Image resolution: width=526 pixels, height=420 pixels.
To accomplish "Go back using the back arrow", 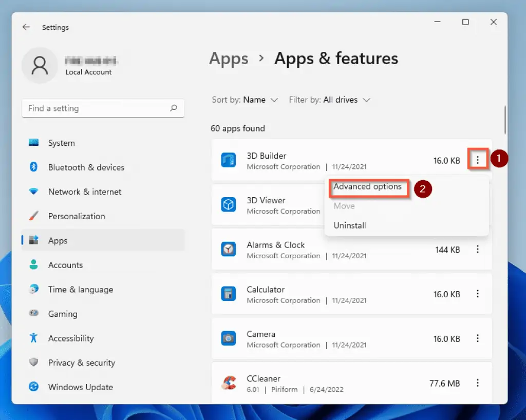I will point(26,27).
